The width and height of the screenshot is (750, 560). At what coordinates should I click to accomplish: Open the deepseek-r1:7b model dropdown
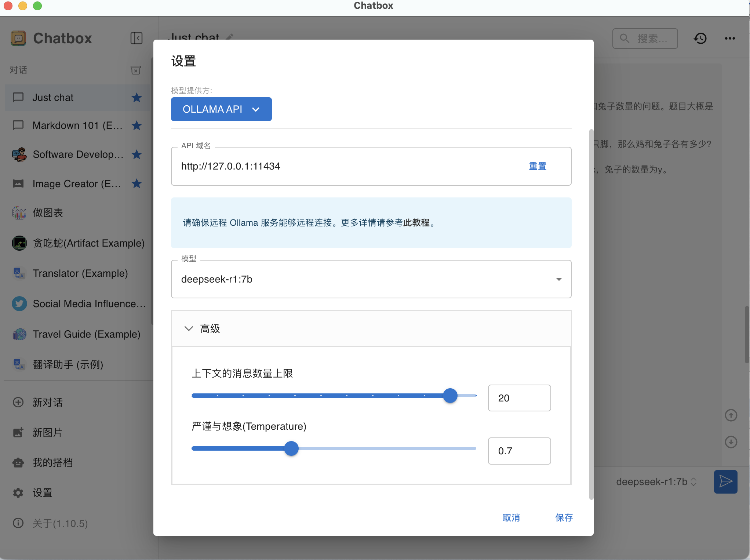click(x=371, y=279)
